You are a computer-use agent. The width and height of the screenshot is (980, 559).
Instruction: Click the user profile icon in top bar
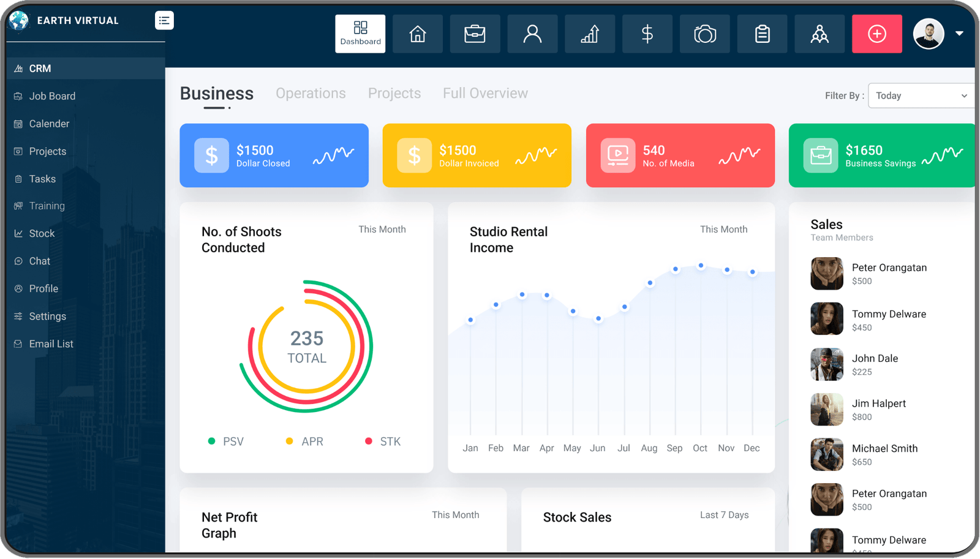532,34
